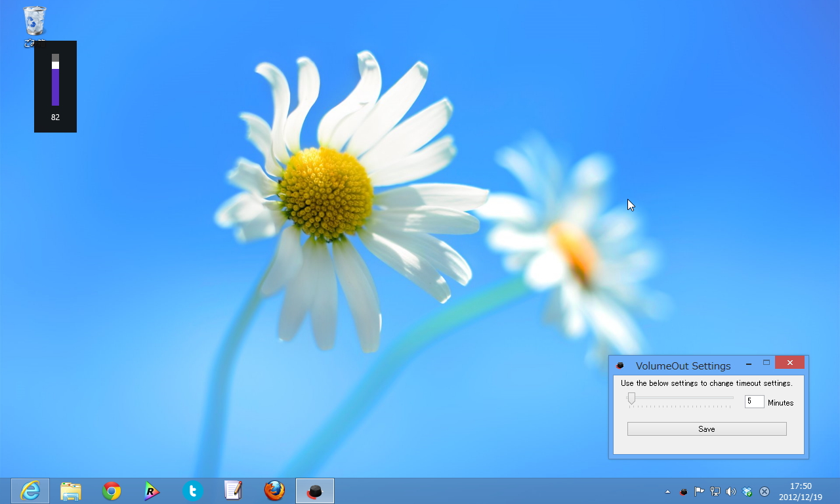Launch the R prism app from taskbar
Screen dimensions: 840x504
(x=152, y=490)
